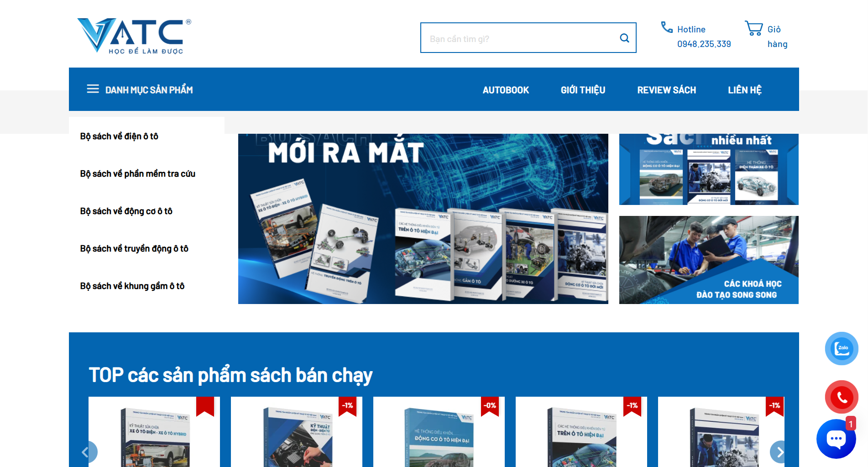Click the hotline phone icon
The width and height of the screenshot is (868, 467).
pyautogui.click(x=667, y=27)
